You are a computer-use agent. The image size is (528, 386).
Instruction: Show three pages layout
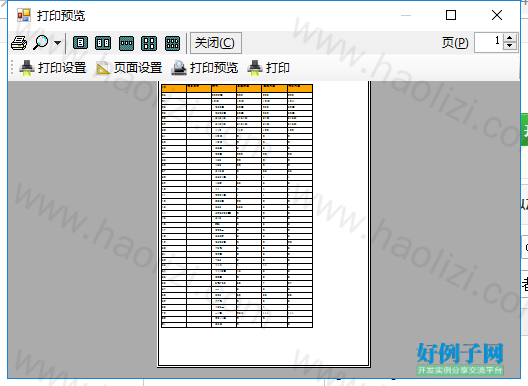coord(126,43)
